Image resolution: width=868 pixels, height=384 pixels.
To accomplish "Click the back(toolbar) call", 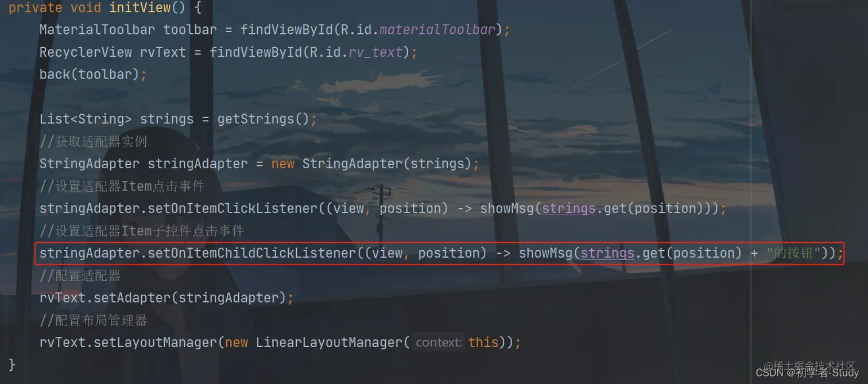I will 90,74.
